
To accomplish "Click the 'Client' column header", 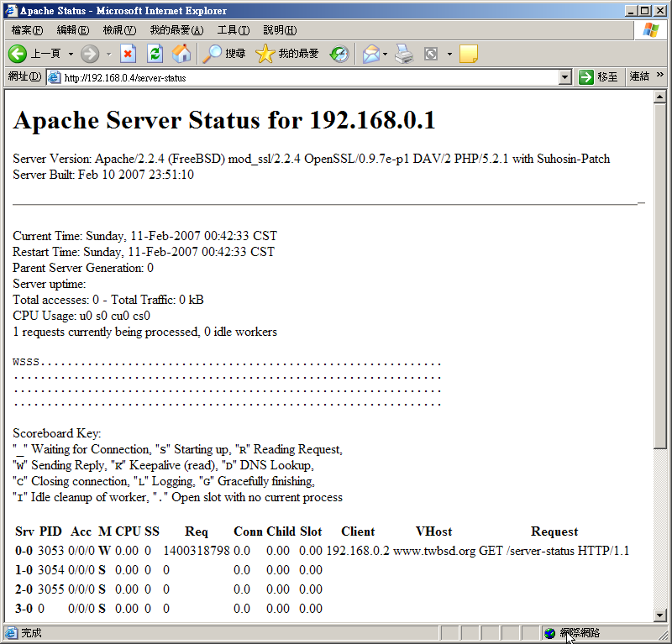I will pyautogui.click(x=358, y=531).
